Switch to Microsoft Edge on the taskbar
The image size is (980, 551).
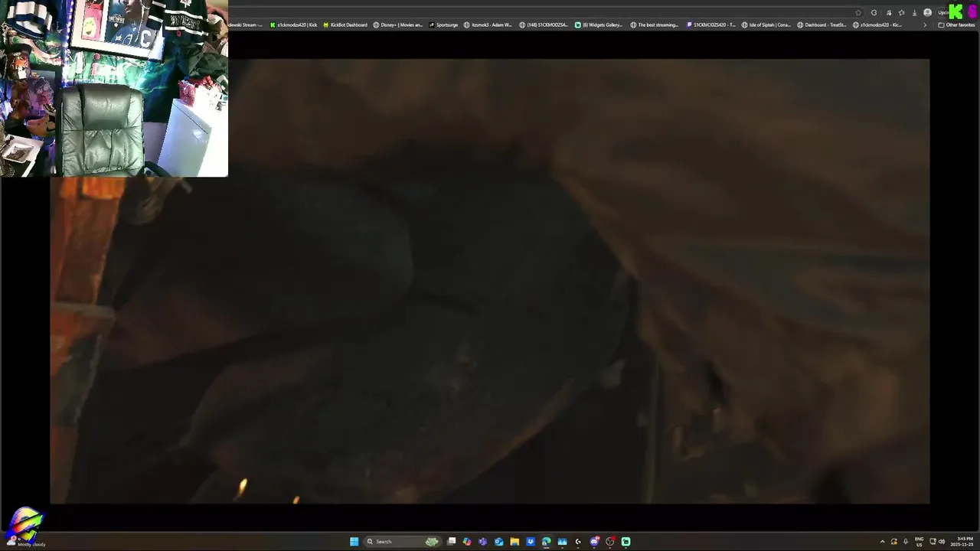click(546, 541)
